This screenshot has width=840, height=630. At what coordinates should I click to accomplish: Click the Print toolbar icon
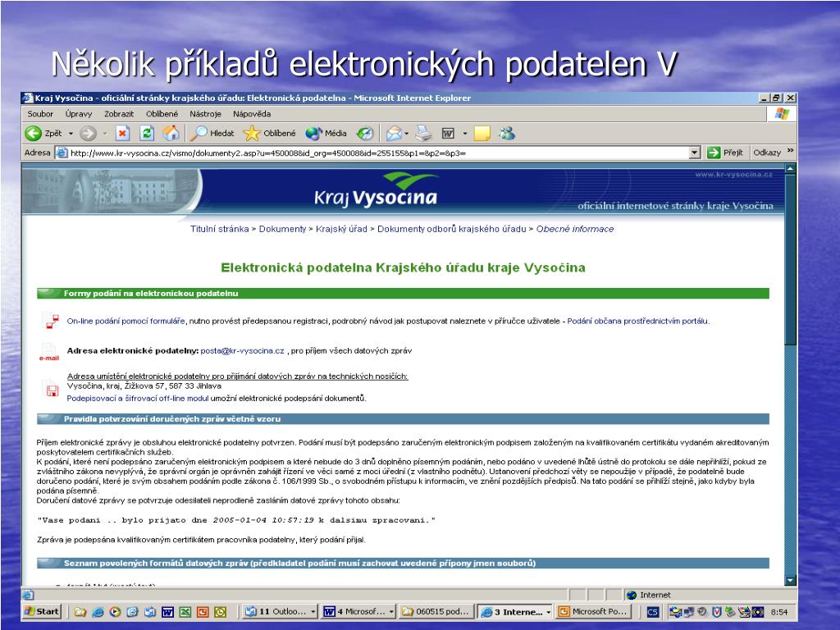point(423,134)
